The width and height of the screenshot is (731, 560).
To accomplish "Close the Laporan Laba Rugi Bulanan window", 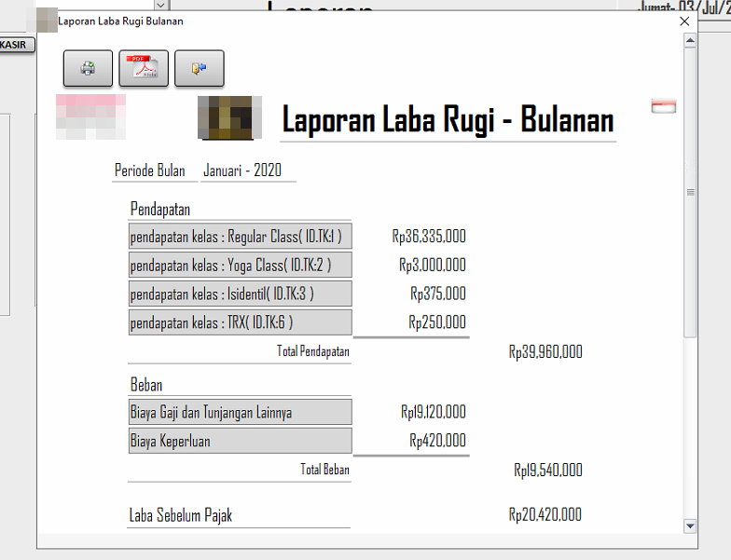I will [x=684, y=21].
